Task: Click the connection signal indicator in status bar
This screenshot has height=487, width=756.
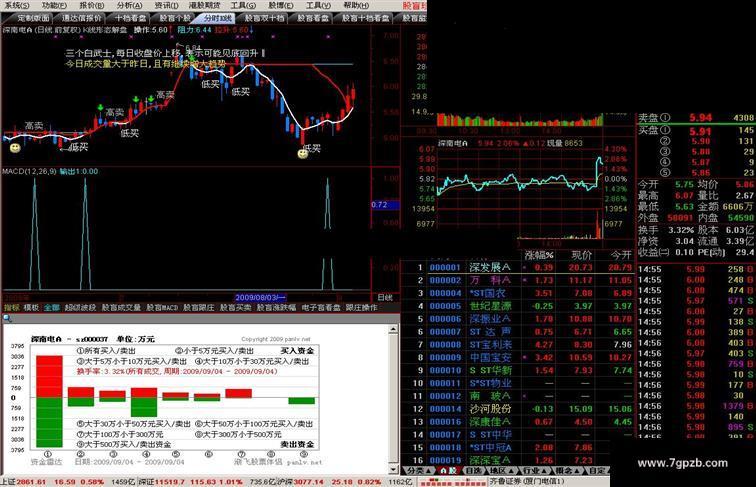Action: [x=452, y=482]
